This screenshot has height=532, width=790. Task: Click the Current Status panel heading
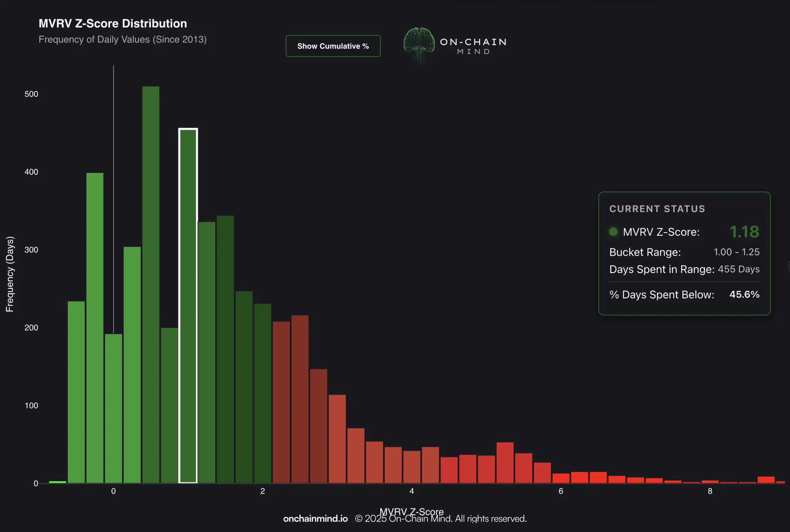point(657,209)
